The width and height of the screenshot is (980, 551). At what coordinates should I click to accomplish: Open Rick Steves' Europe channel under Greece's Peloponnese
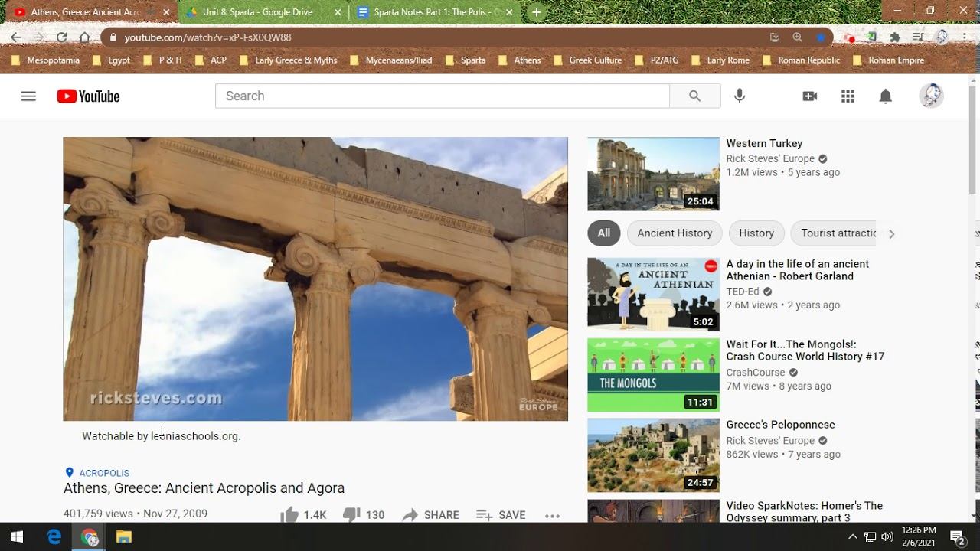(x=770, y=441)
